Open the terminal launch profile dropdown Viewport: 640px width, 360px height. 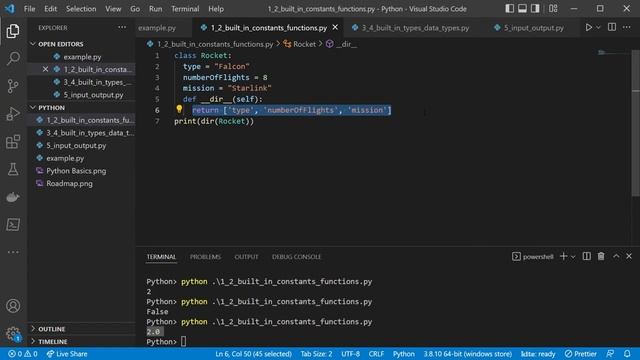pyautogui.click(x=573, y=257)
